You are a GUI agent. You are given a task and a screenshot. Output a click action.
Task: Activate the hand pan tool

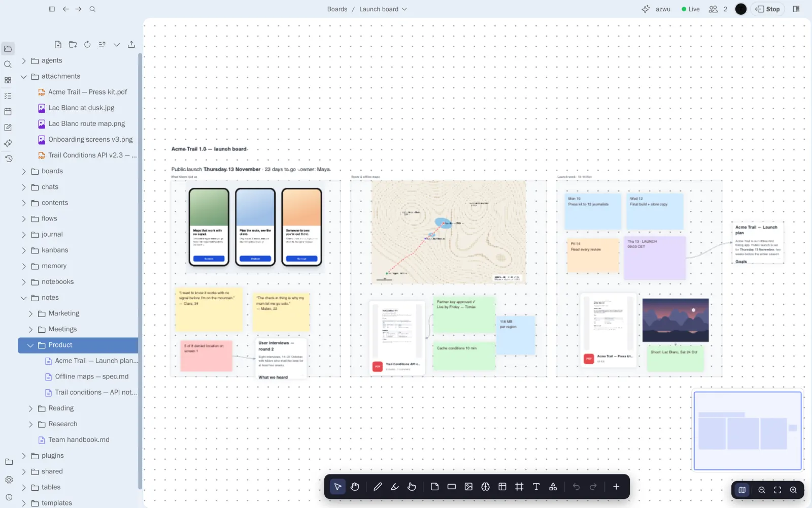coord(355,487)
